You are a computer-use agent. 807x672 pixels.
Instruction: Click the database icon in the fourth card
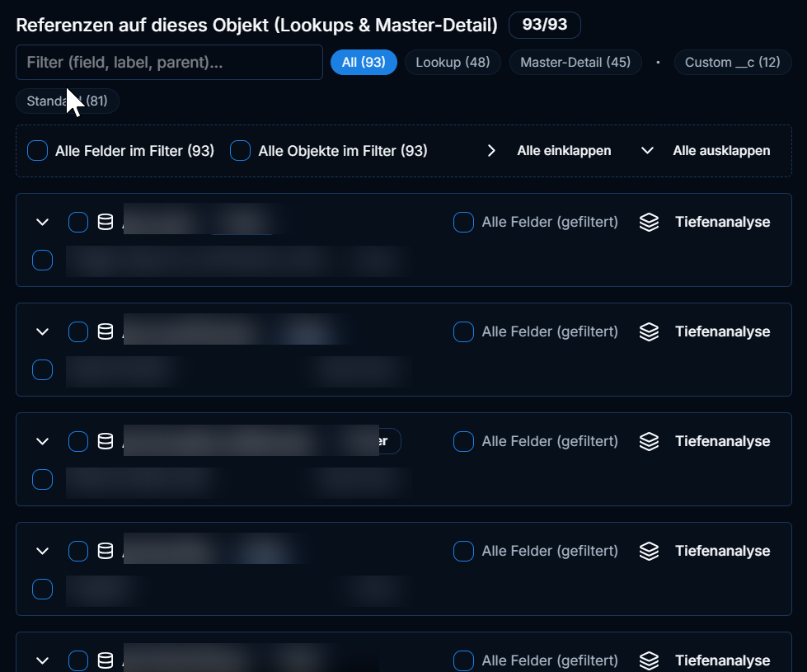click(x=106, y=552)
